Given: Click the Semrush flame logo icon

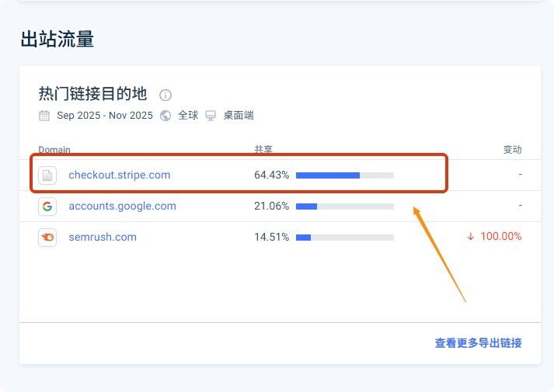Looking at the screenshot, I should (47, 237).
